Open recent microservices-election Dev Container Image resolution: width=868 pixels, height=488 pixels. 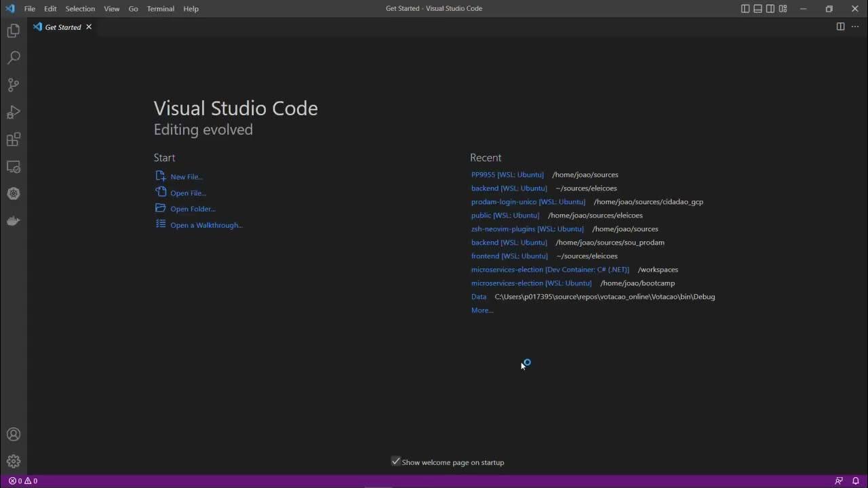click(550, 270)
